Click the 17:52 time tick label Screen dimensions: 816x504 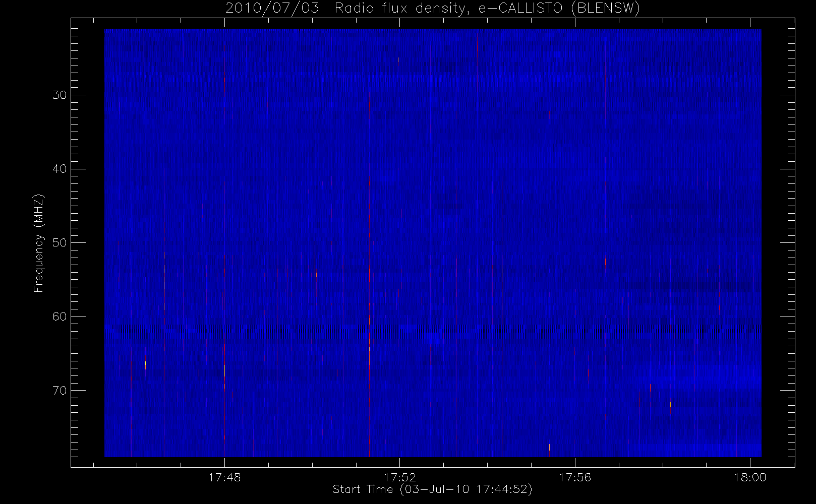399,477
